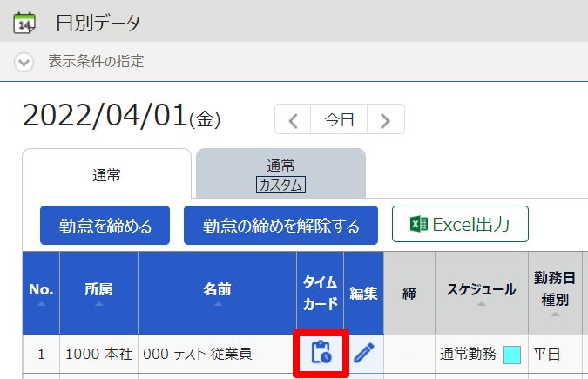Click the 編集 column header
588x379 pixels.
click(x=363, y=293)
